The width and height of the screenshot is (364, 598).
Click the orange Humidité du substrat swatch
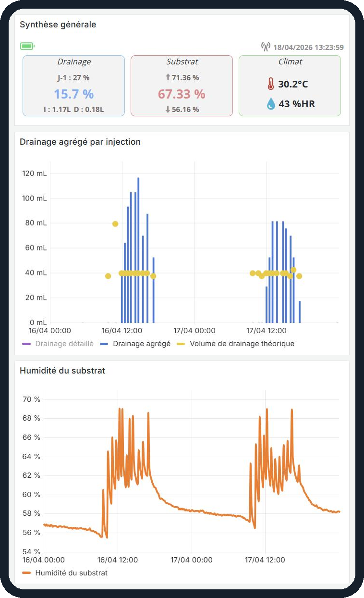click(x=26, y=573)
